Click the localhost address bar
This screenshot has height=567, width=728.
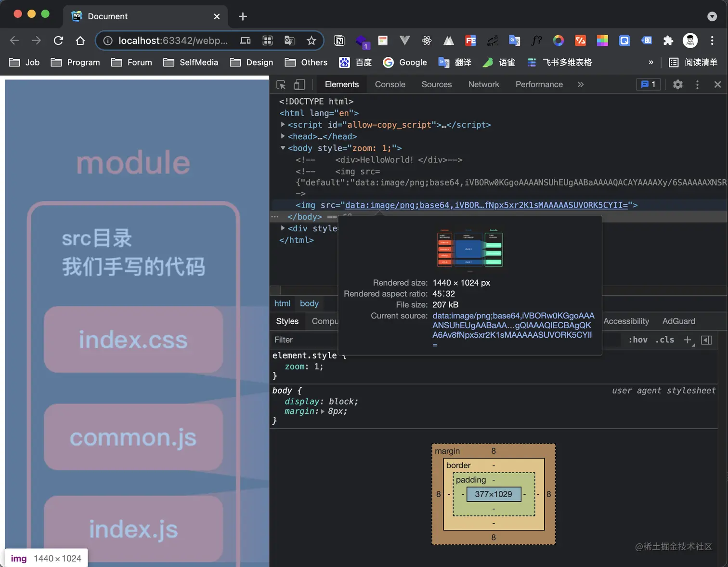click(173, 40)
